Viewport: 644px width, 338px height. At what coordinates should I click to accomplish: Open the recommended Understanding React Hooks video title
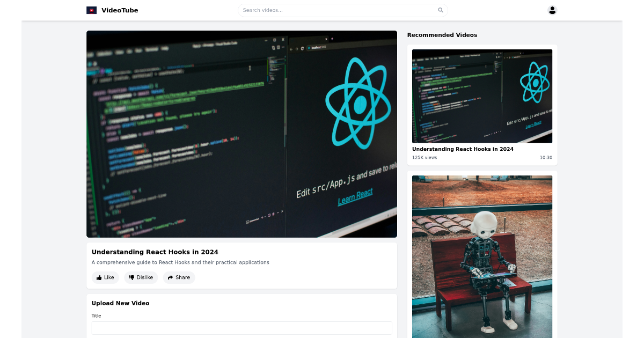coord(463,149)
